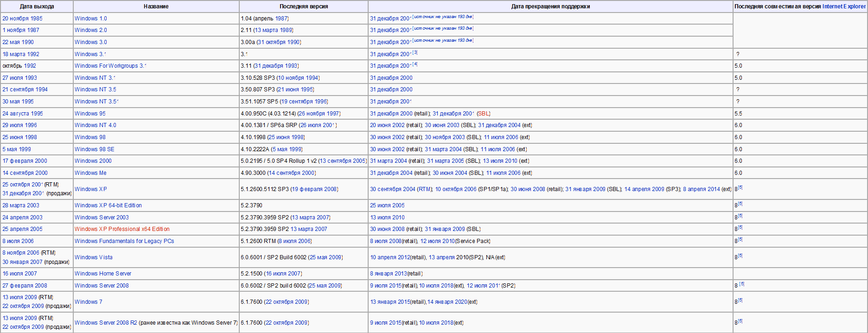Click the Windows Server 2008 R2 link
868x333 pixels.
(106, 323)
